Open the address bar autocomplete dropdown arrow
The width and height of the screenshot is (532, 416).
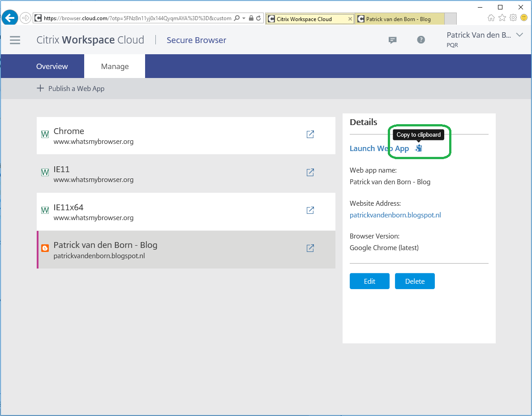[x=244, y=18]
